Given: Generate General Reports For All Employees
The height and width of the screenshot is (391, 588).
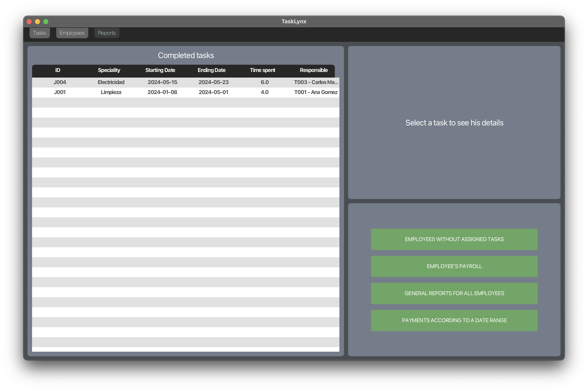Looking at the screenshot, I should click(454, 293).
